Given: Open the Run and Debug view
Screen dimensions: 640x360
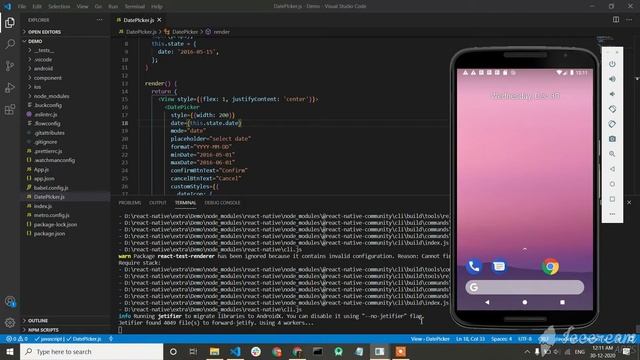Looking at the screenshot, I should pos(10,88).
